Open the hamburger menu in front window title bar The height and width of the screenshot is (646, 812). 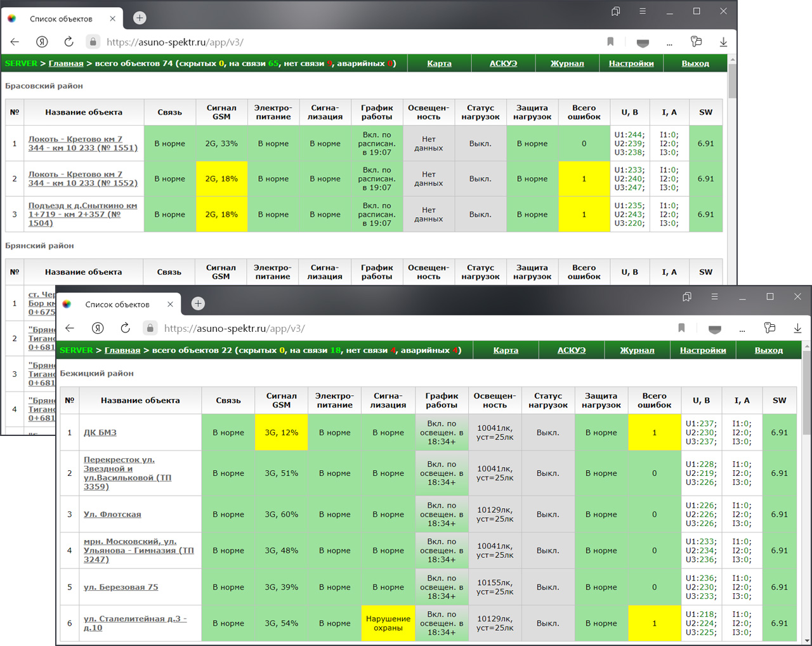point(714,296)
